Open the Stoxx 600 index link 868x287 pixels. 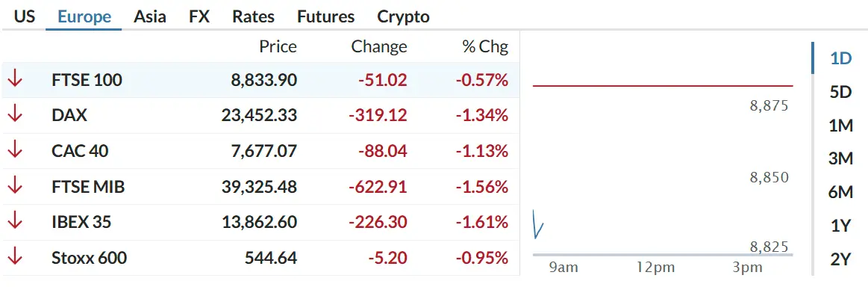89,258
